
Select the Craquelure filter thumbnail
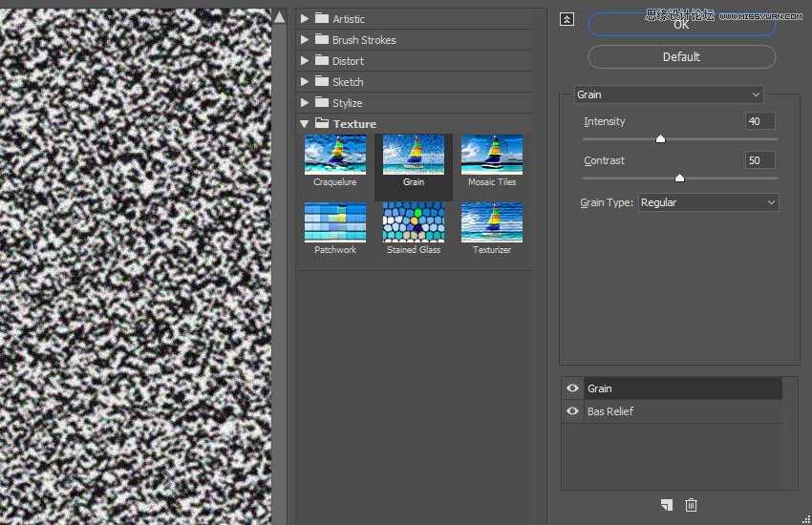point(334,155)
